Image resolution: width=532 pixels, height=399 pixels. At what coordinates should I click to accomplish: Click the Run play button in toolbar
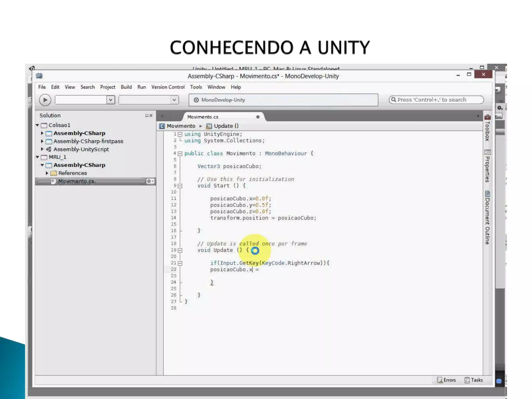(x=45, y=100)
